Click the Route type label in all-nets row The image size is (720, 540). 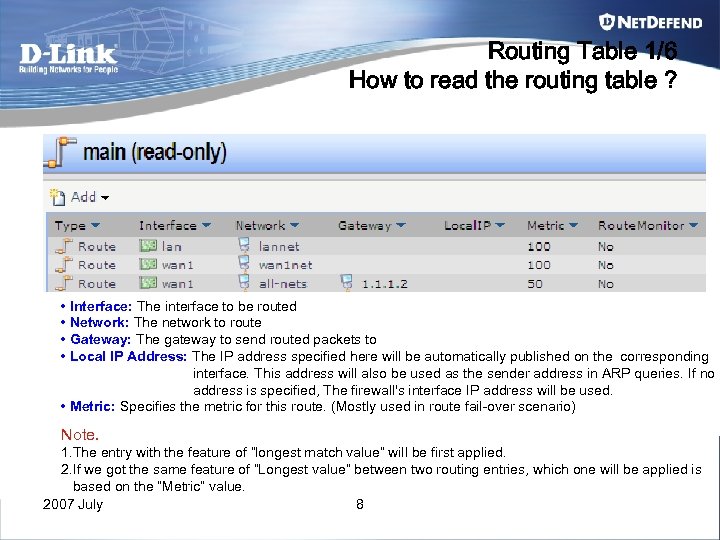(97, 284)
